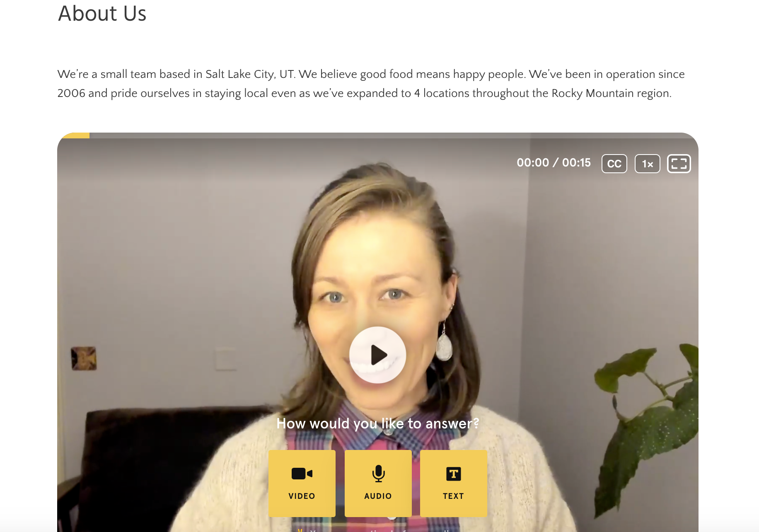The image size is (759, 532).
Task: Click the yellow filled progress segment
Action: click(x=75, y=135)
